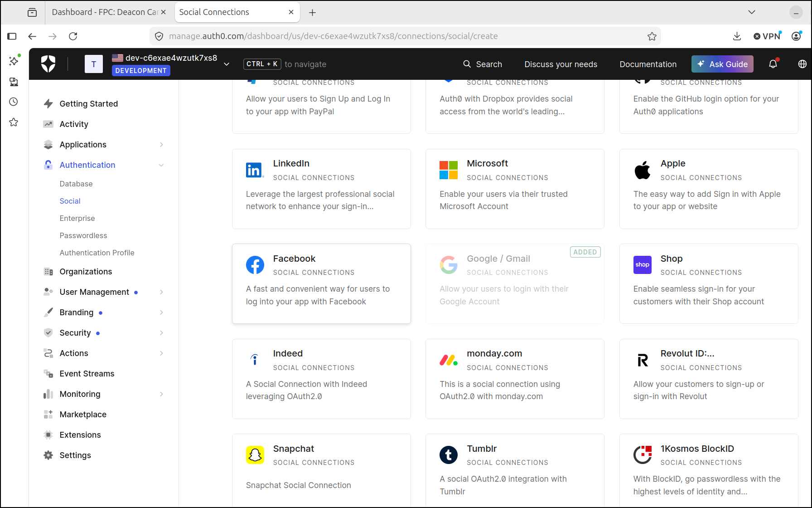Expand the tenant switcher dropdown chevron
Image resolution: width=812 pixels, height=508 pixels.
(x=227, y=64)
